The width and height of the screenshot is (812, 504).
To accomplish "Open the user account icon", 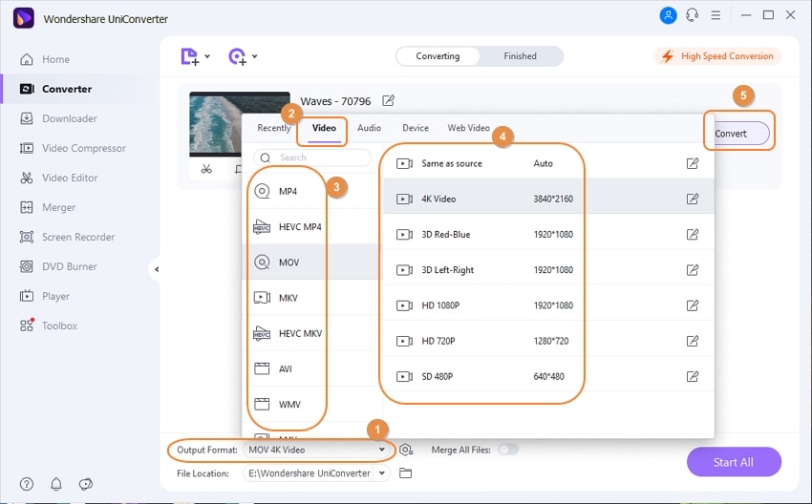I will click(668, 15).
